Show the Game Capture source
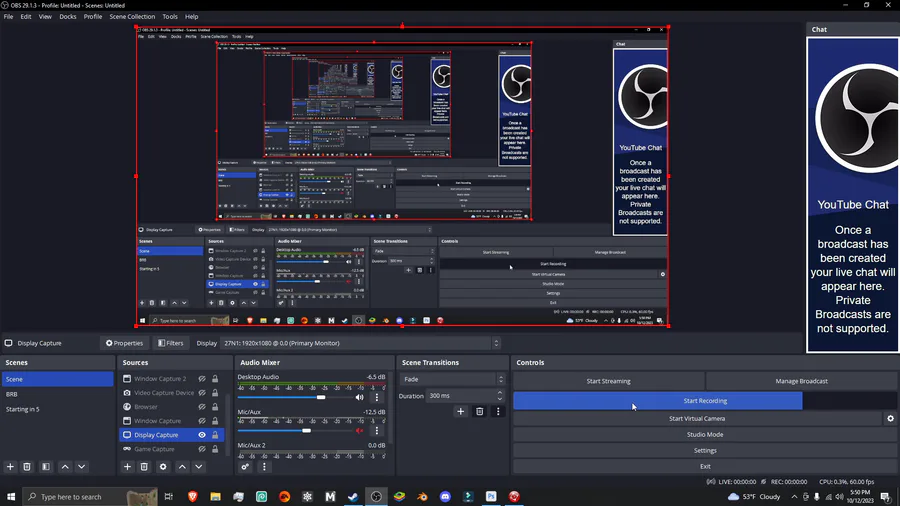Image resolution: width=900 pixels, height=506 pixels. point(202,449)
